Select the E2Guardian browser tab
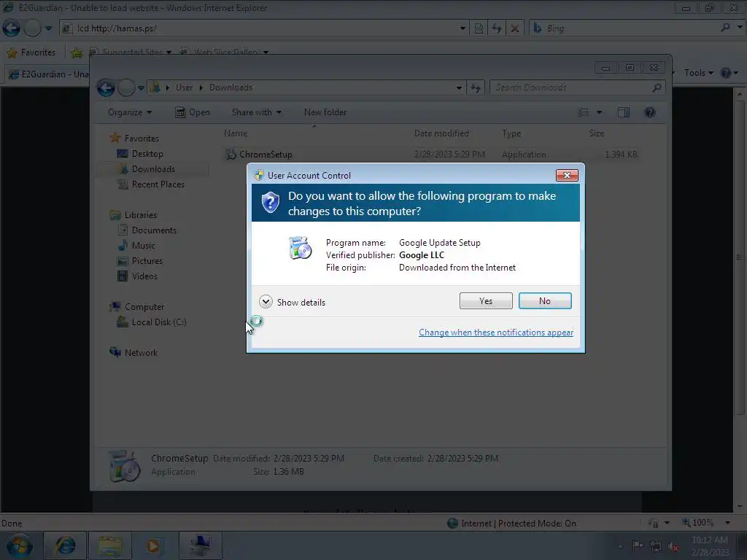This screenshot has height=560, width=747. pyautogui.click(x=47, y=74)
